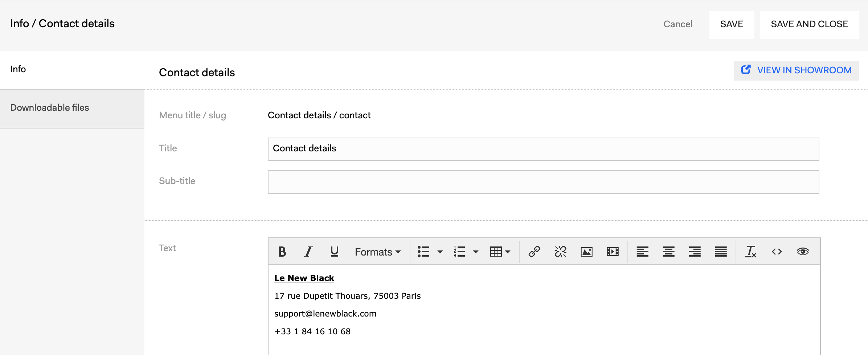Apply bold formatting in text editor
This screenshot has width=868, height=355.
[282, 252]
